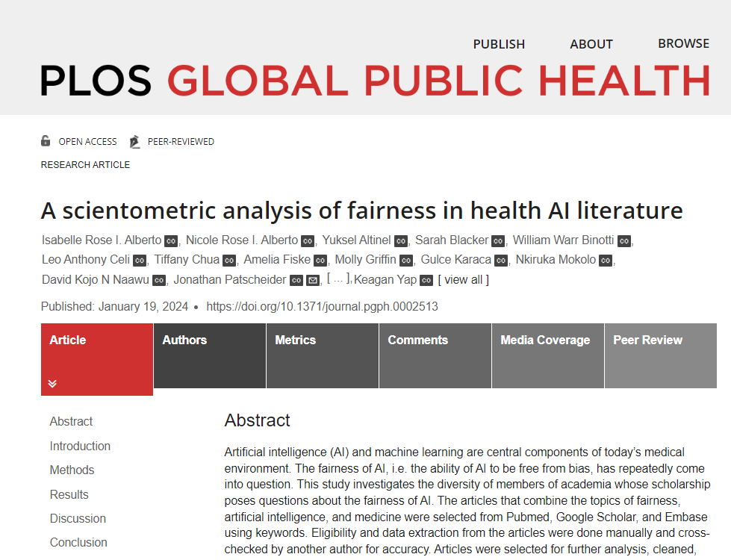Click the peer-reviewed pen icon
This screenshot has width=731, height=560.
(x=134, y=141)
